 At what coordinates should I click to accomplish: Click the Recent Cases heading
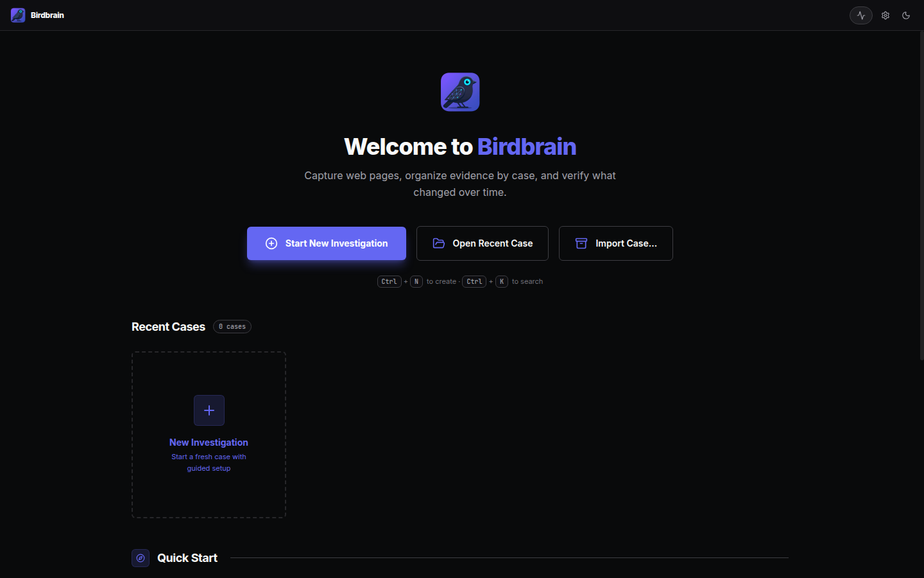point(168,327)
